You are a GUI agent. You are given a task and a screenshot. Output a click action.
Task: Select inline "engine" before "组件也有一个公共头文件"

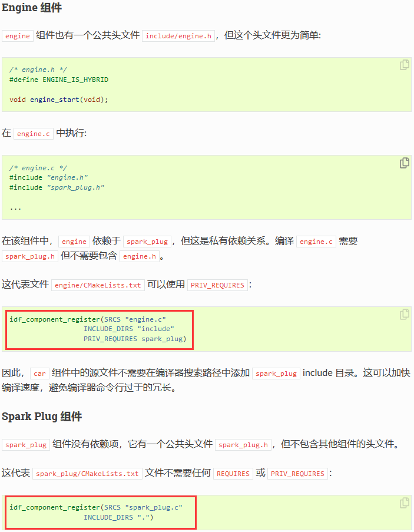point(18,36)
